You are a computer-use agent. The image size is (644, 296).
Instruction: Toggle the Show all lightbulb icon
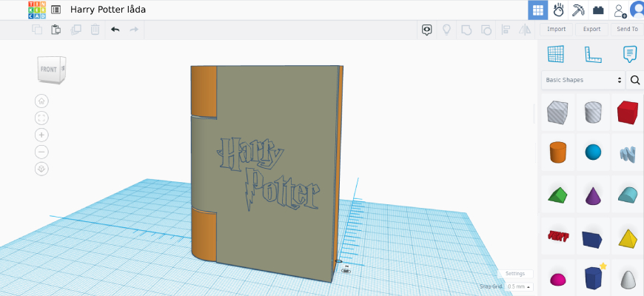point(446,30)
